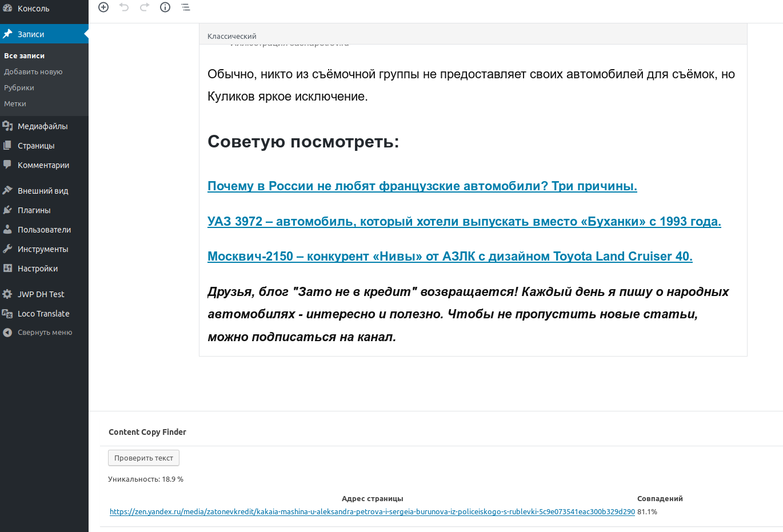Click italic paragraph starting Друзья, блог

pyautogui.click(x=468, y=314)
